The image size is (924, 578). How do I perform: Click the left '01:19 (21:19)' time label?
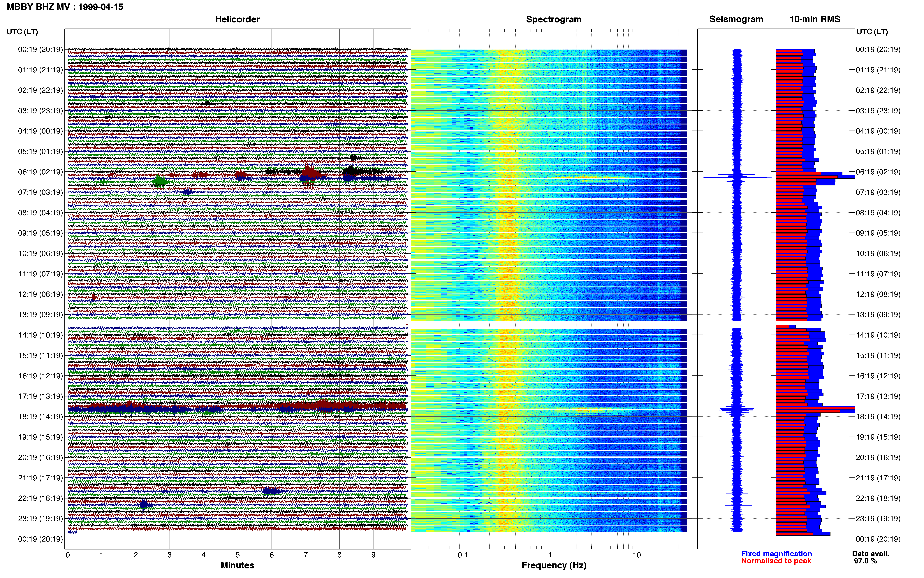click(x=40, y=70)
